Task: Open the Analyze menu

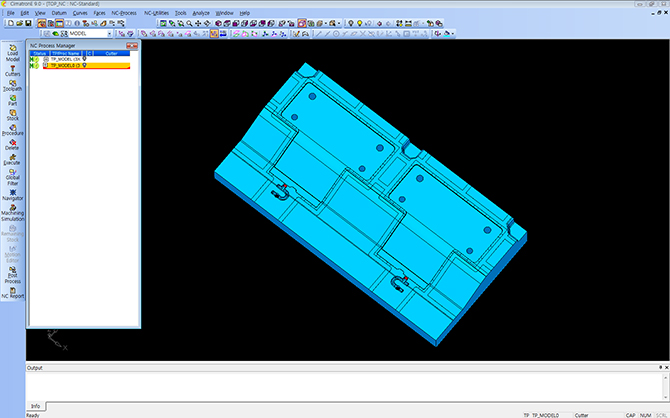Action: click(x=199, y=13)
